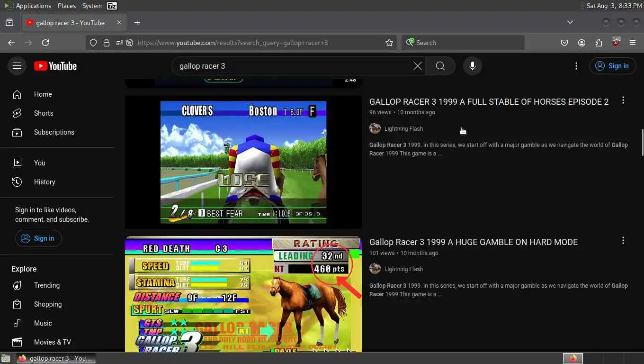Go to Home in the sidebar

(x=57, y=94)
